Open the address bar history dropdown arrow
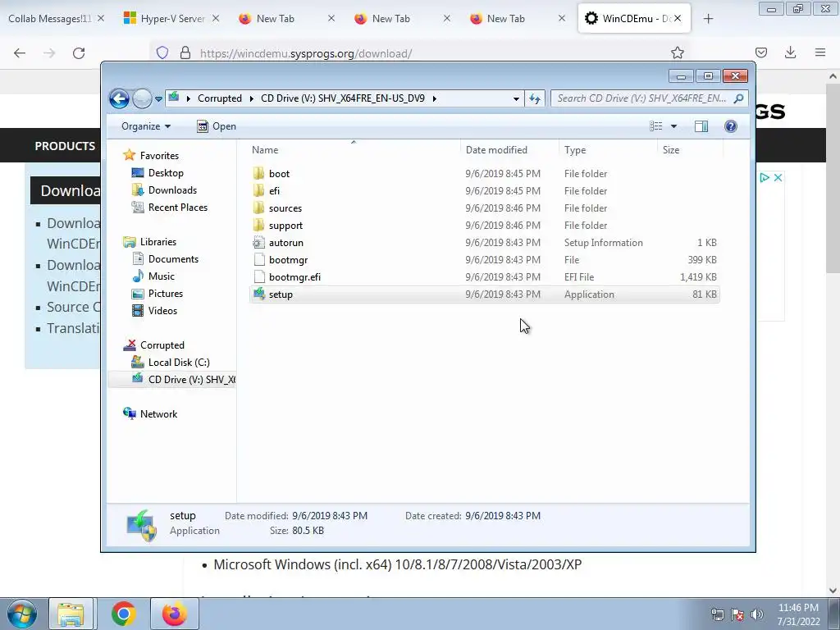 [x=516, y=98]
